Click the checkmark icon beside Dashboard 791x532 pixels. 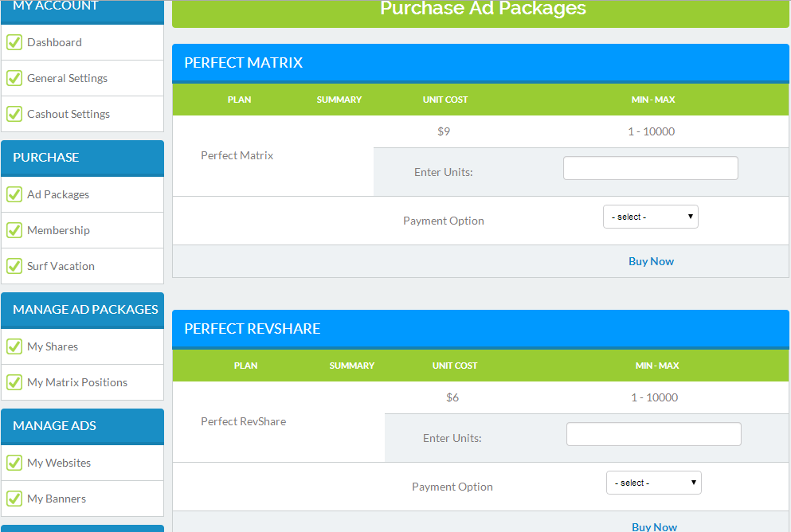pyautogui.click(x=14, y=42)
